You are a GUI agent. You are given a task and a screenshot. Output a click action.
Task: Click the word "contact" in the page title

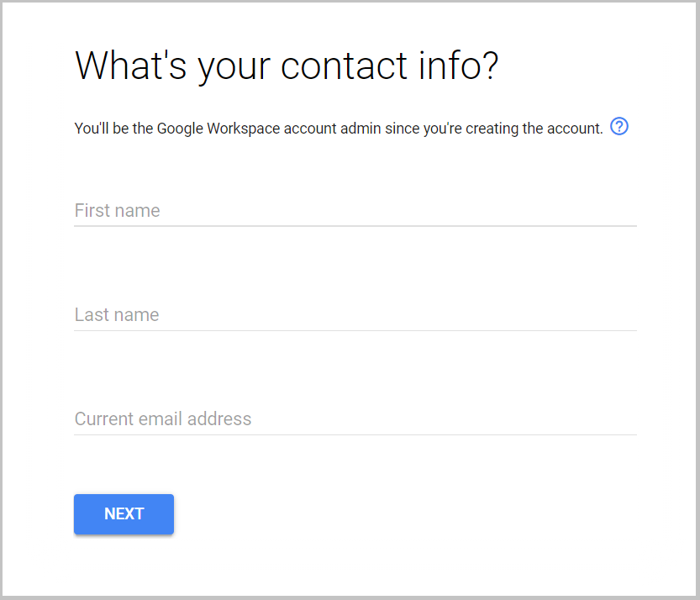344,66
